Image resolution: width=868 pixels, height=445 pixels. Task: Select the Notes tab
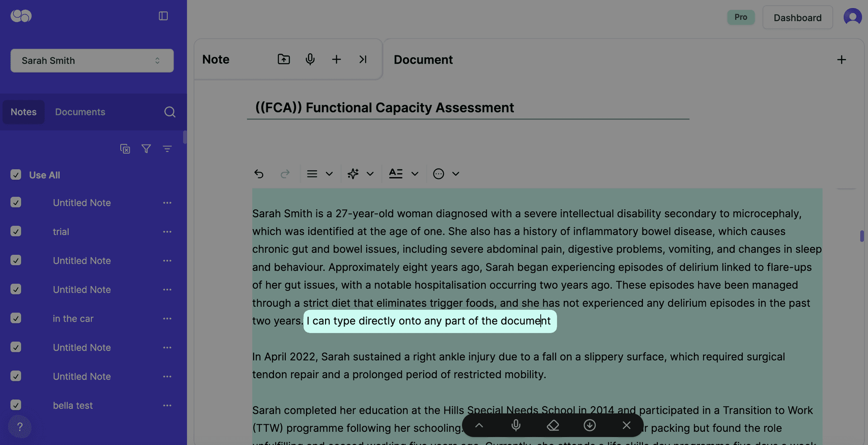click(x=24, y=112)
